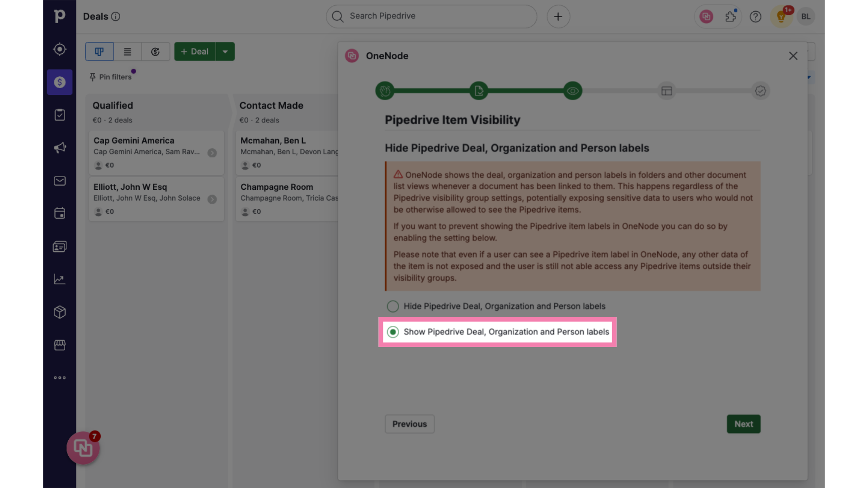Click person icon on Champagne Room card
The width and height of the screenshot is (868, 488).
(245, 211)
